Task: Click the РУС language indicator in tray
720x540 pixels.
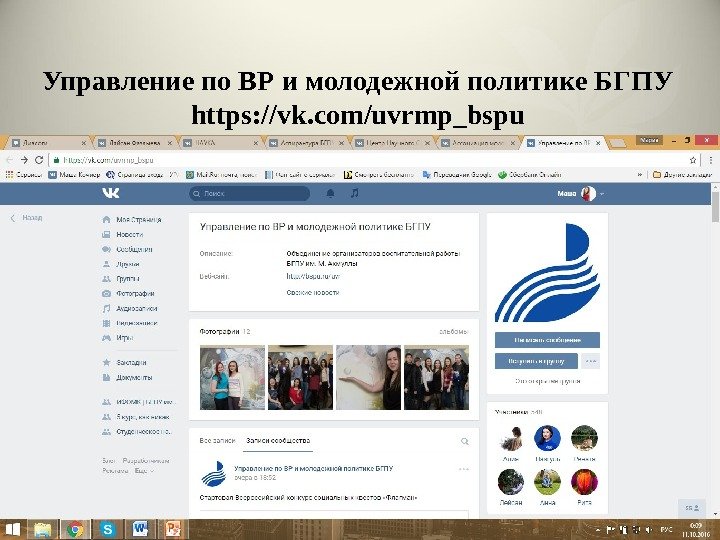Action: click(666, 530)
